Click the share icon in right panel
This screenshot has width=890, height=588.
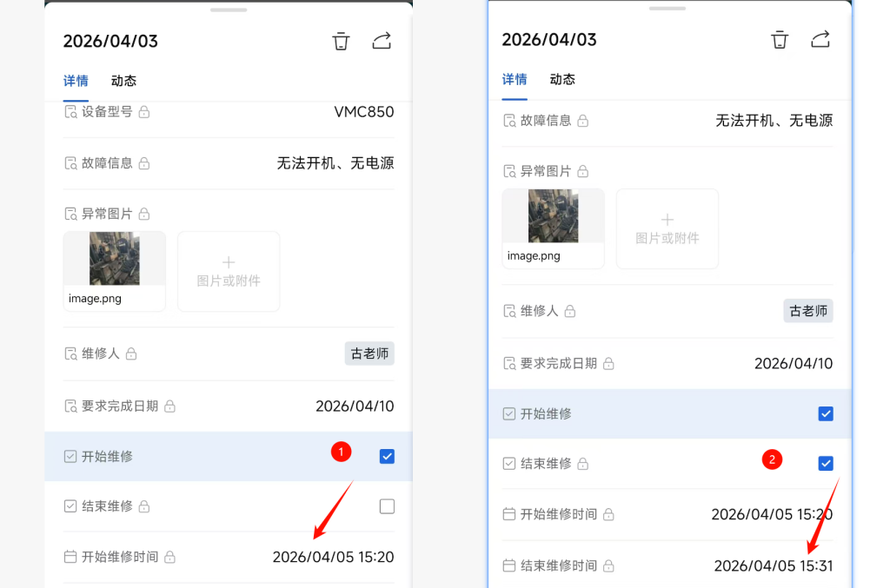click(x=820, y=39)
